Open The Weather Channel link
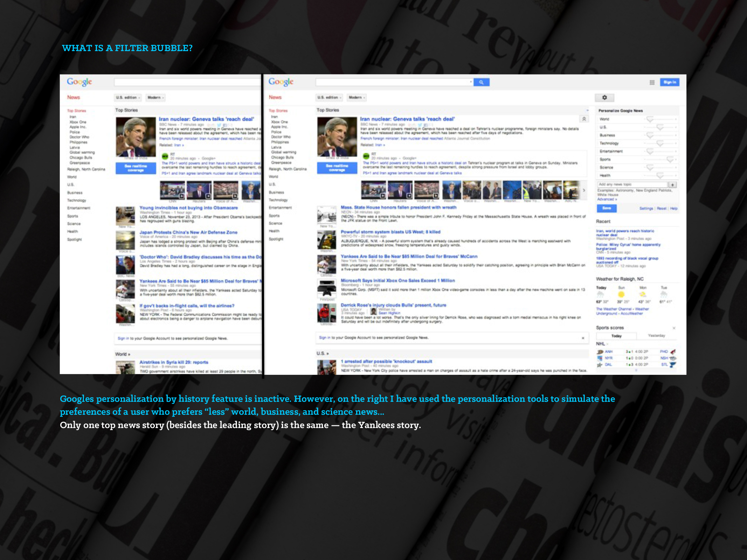 click(614, 309)
